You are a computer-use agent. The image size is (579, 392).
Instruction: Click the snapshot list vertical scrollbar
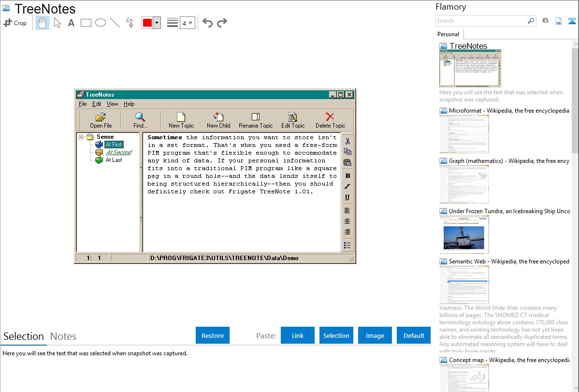(575, 100)
